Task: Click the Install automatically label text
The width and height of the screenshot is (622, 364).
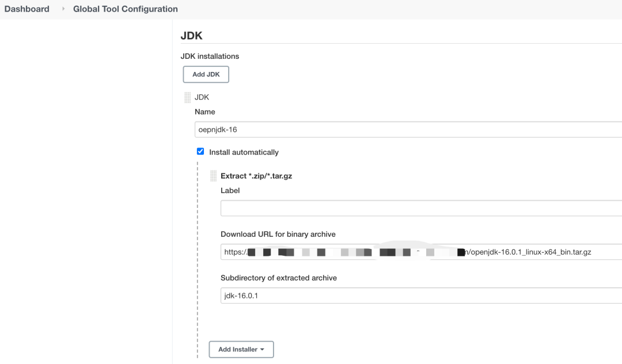Action: pos(244,153)
